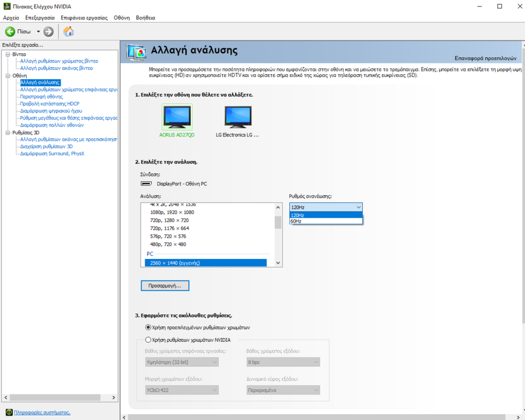Click the NVIDIA app icon in title bar
525x420 pixels.
[x=7, y=6]
